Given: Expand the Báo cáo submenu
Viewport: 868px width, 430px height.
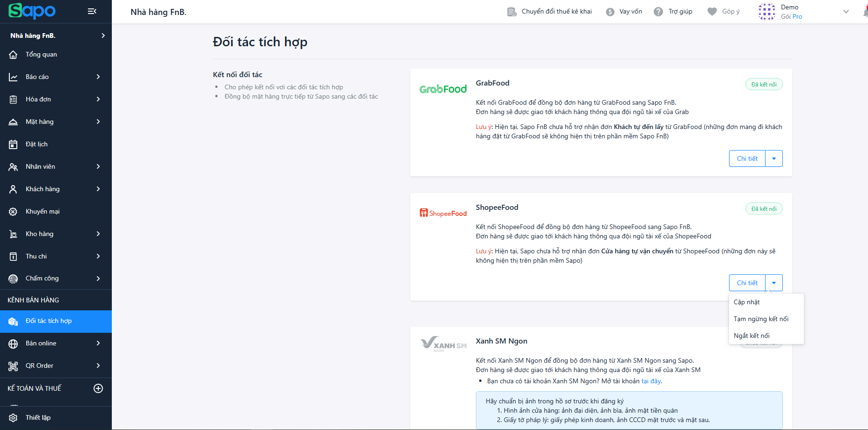Looking at the screenshot, I should (98, 77).
